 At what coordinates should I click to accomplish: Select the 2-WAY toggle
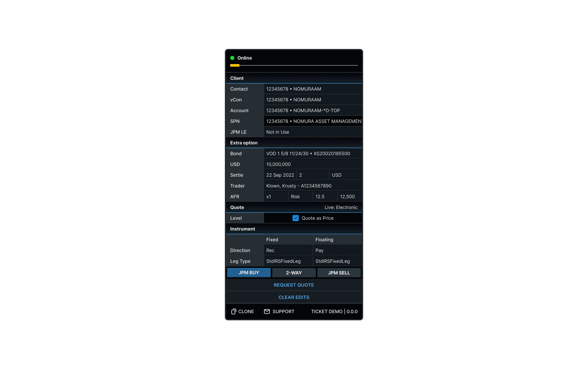pos(294,273)
